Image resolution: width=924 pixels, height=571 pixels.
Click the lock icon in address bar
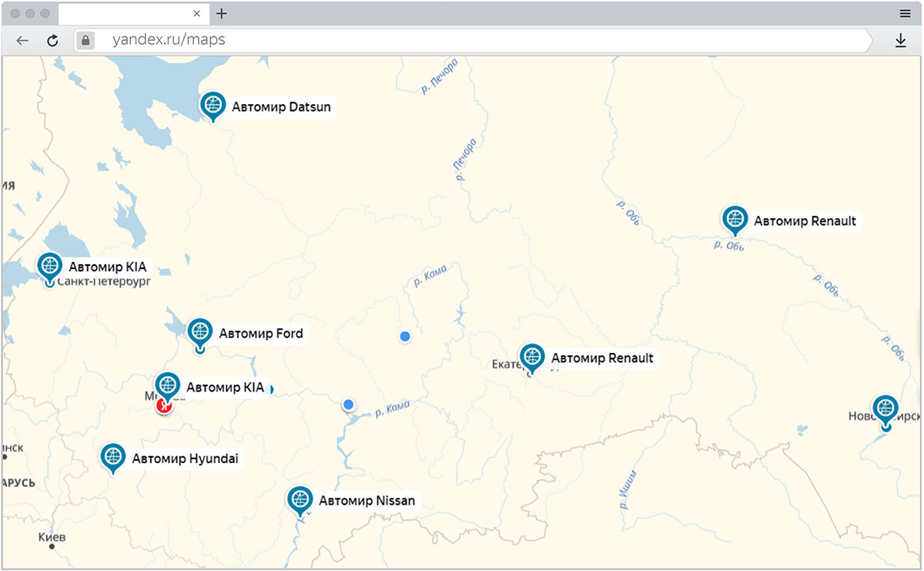pyautogui.click(x=85, y=40)
